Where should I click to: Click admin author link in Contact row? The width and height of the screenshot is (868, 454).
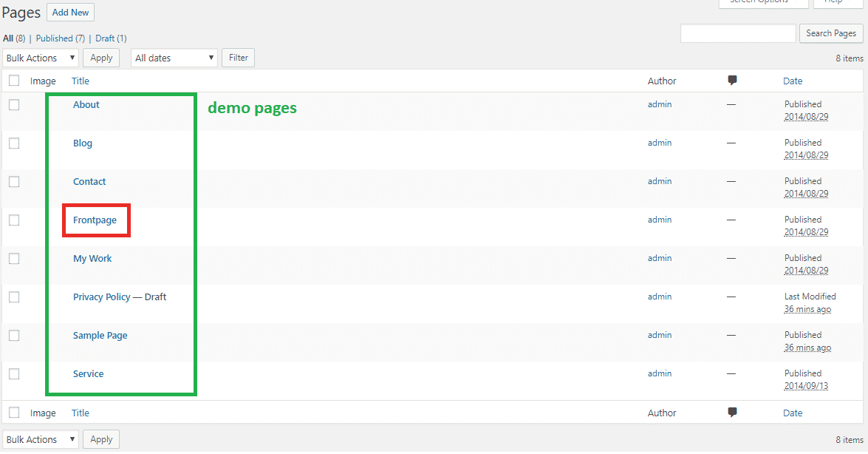659,181
